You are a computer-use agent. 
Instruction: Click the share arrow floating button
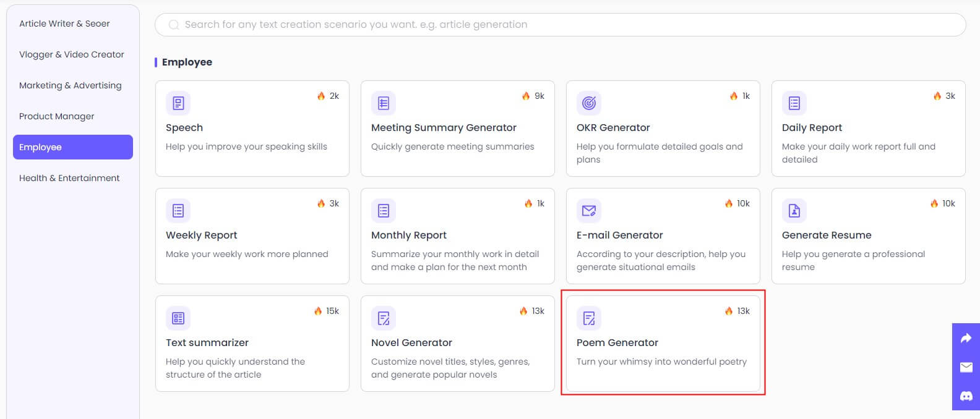966,338
